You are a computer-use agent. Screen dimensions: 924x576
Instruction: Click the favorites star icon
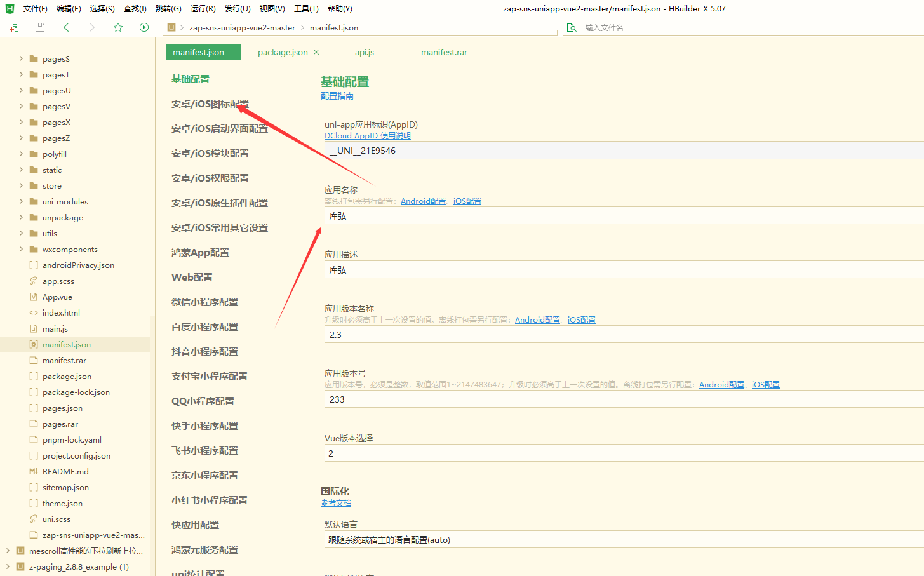click(x=118, y=27)
